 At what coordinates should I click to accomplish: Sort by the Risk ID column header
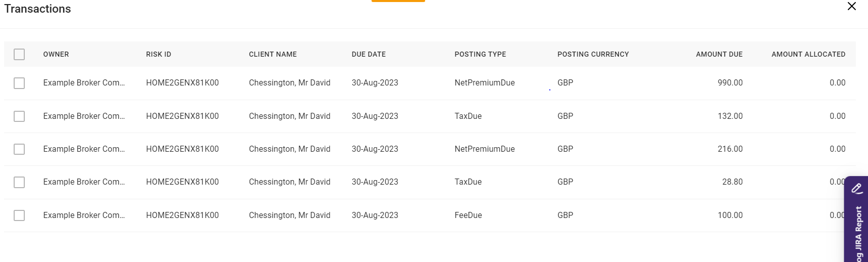pos(159,54)
